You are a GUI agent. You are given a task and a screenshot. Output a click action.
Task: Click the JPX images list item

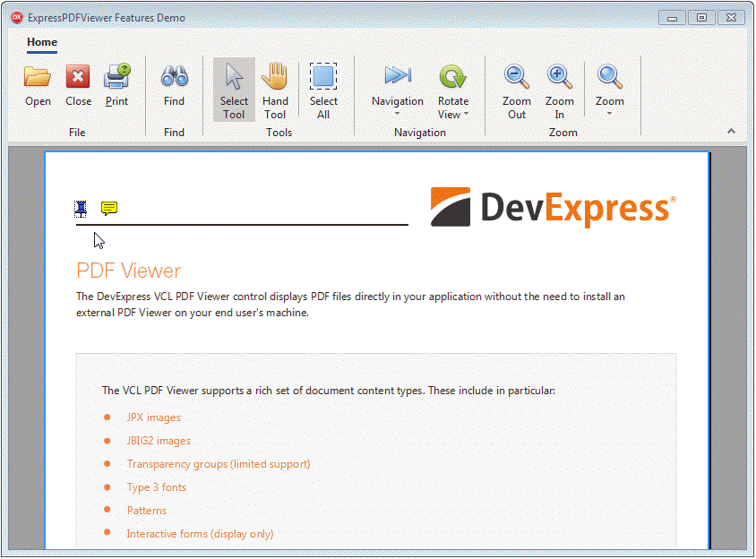pyautogui.click(x=153, y=417)
